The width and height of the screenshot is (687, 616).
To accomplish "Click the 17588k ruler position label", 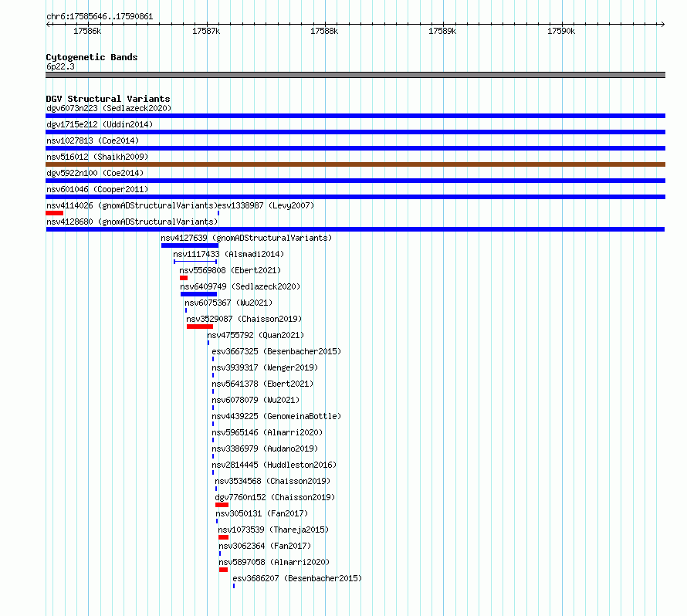I will tap(324, 31).
